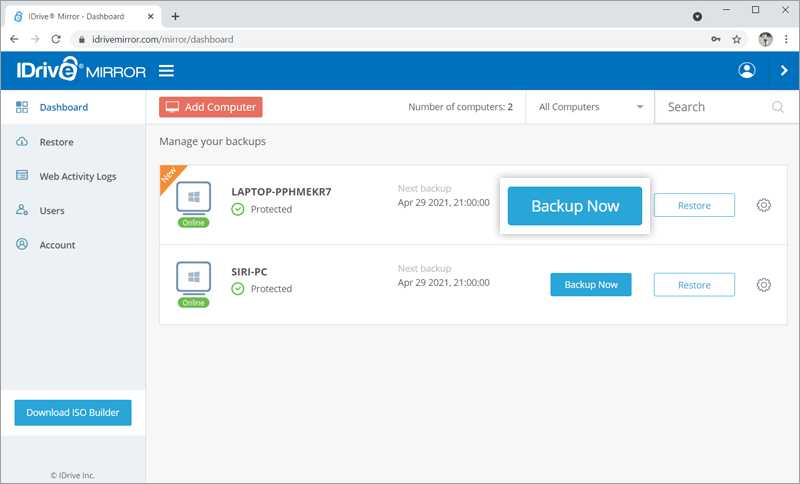Click Number of computers: 2 text
Viewport: 800px width, 484px height.
click(x=460, y=107)
